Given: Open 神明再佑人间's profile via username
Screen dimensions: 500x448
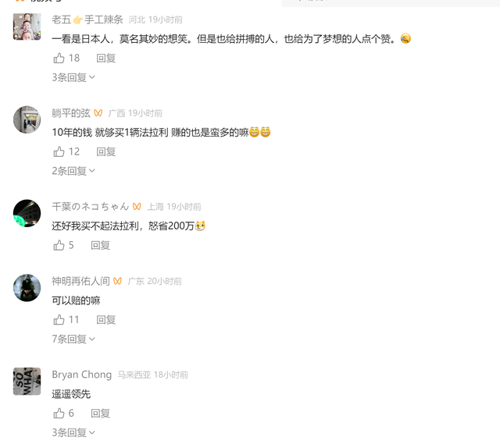Looking at the screenshot, I should point(80,281).
